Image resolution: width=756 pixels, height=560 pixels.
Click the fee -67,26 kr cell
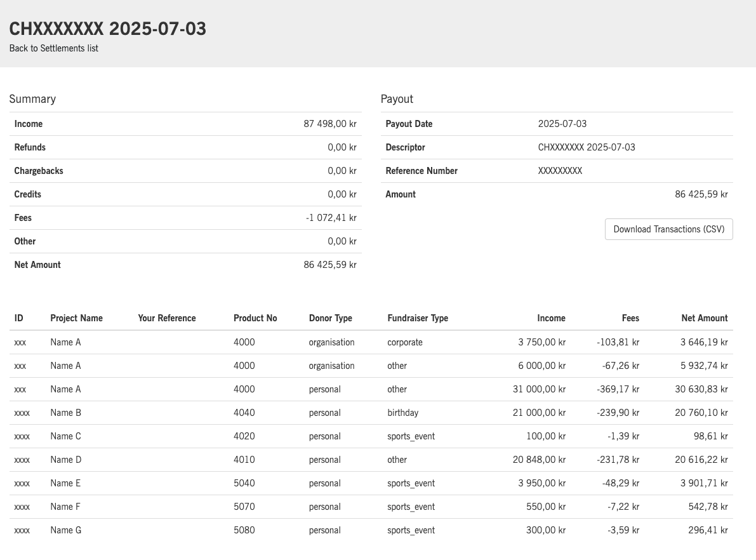coord(620,366)
